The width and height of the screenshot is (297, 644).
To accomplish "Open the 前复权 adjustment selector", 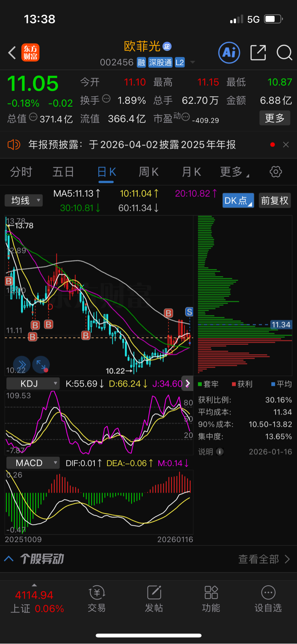I will (x=275, y=201).
